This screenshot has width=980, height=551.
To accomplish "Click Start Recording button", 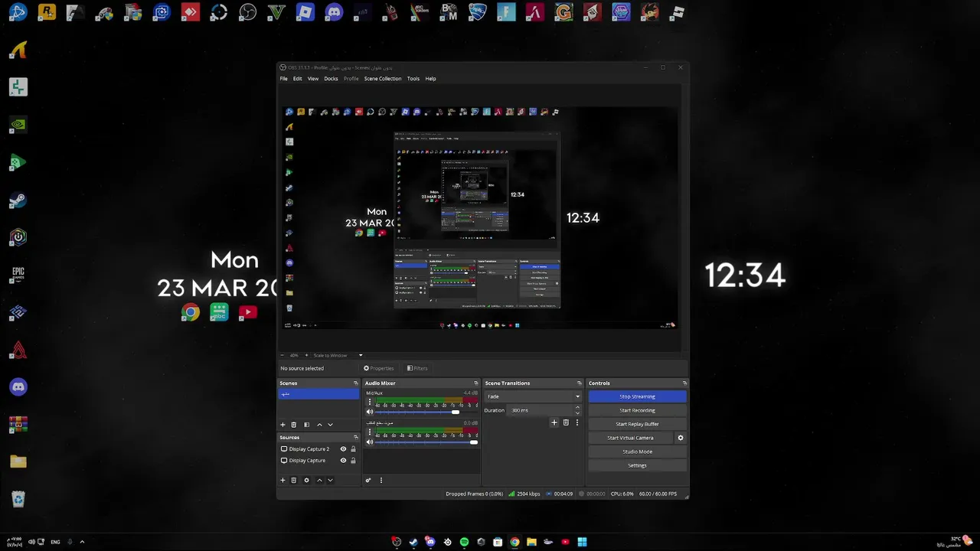I will coord(637,410).
